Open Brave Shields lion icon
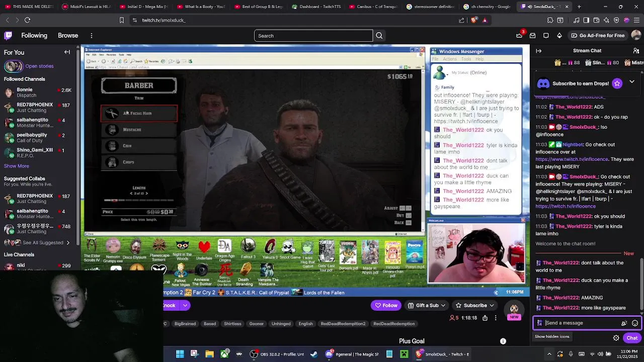This screenshot has height=362, width=644. click(x=473, y=20)
